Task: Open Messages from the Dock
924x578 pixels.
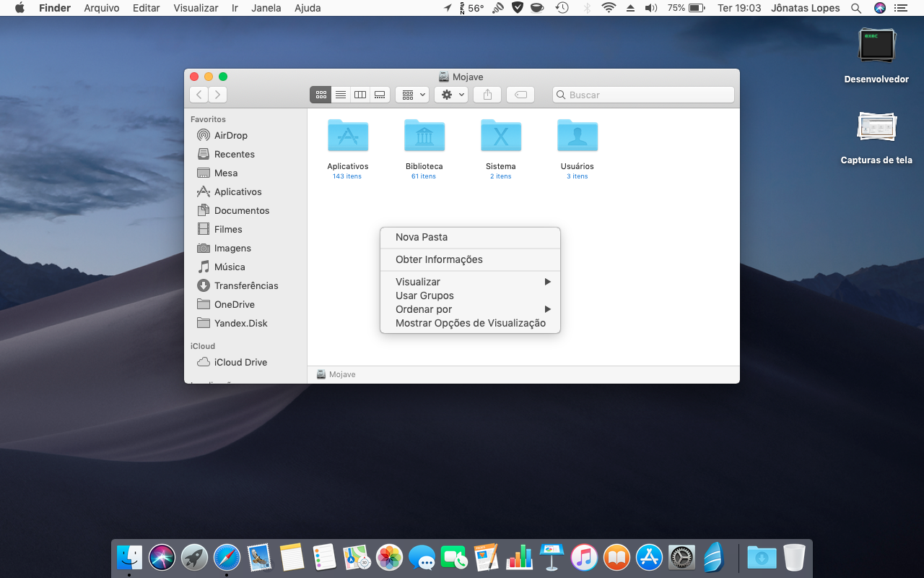Action: pos(422,558)
